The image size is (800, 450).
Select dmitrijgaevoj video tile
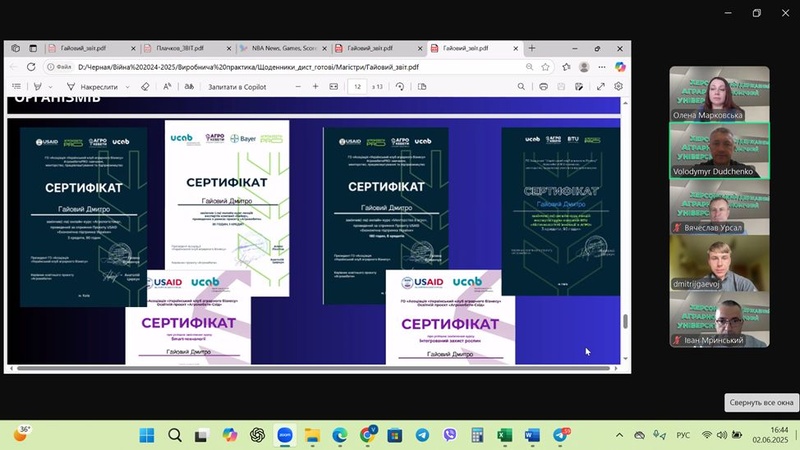[719, 263]
